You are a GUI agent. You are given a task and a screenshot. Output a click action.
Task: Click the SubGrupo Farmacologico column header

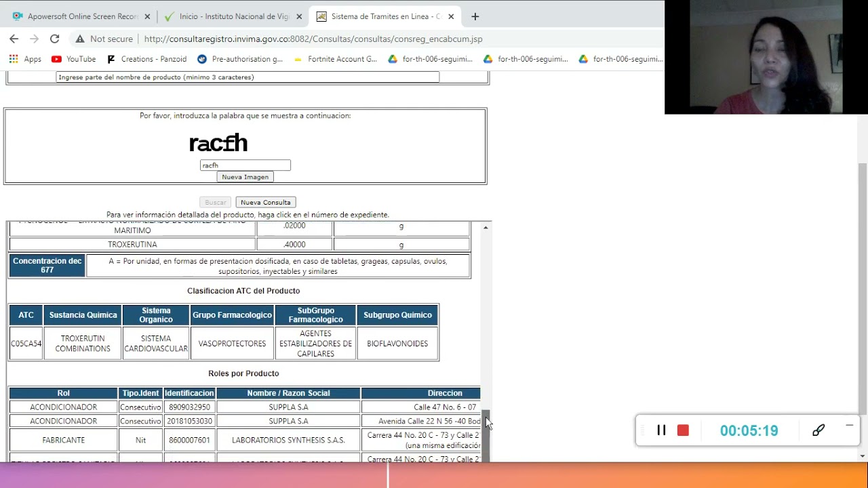pos(315,315)
